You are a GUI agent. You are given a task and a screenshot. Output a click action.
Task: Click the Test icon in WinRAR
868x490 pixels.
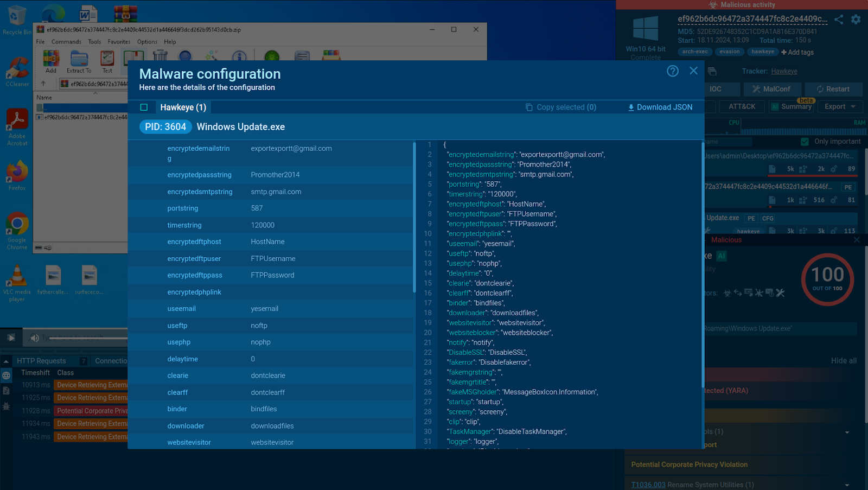point(107,61)
